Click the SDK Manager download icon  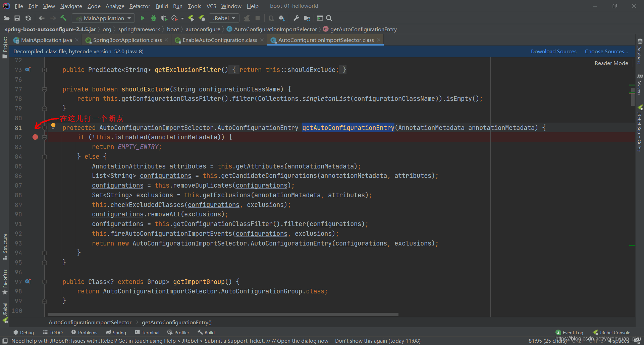point(282,18)
